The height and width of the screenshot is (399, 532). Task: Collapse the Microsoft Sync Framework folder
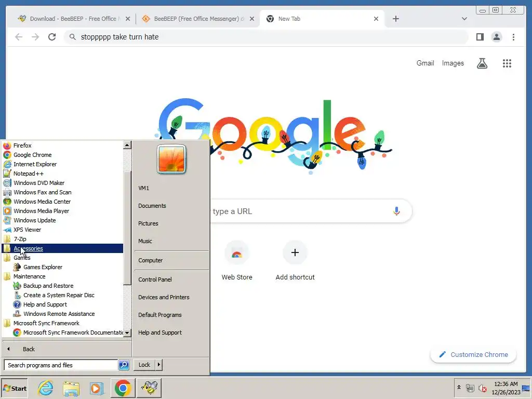[x=46, y=323]
